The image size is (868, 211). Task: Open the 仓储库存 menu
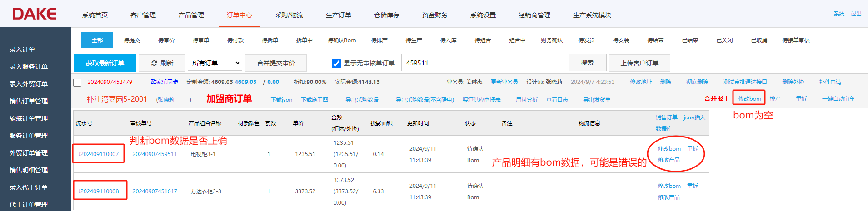pyautogui.click(x=386, y=15)
